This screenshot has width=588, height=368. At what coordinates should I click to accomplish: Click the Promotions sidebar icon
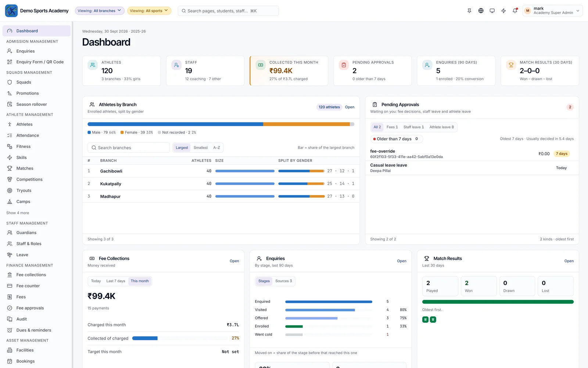point(10,93)
